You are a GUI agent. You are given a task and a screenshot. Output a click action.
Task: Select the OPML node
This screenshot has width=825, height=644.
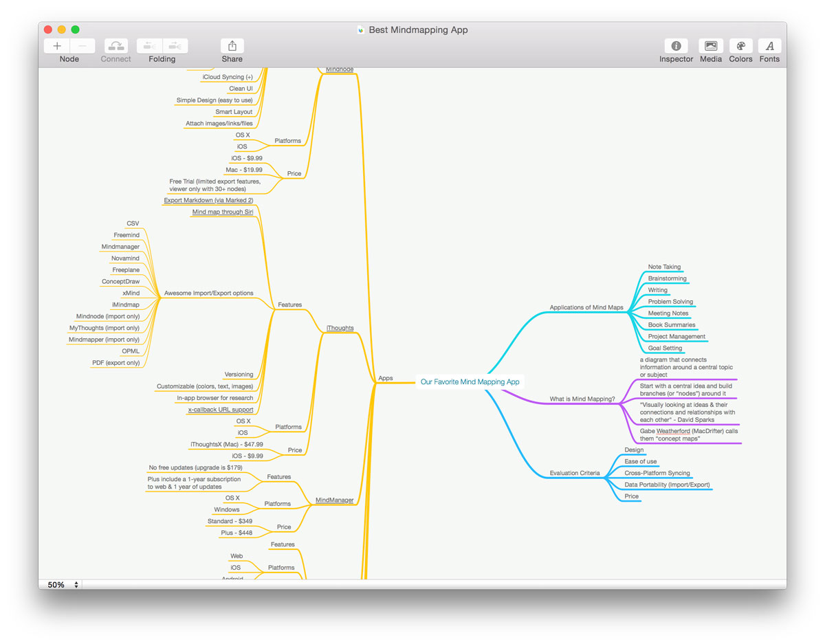coord(131,351)
